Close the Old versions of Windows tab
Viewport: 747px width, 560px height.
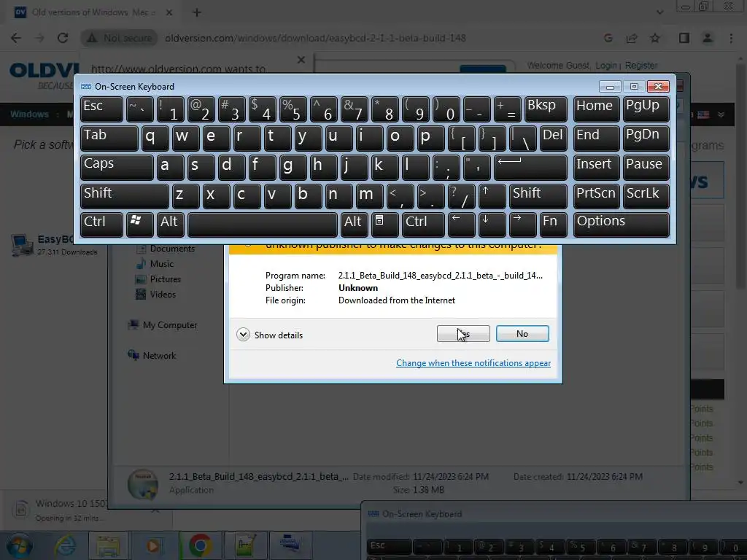point(169,12)
